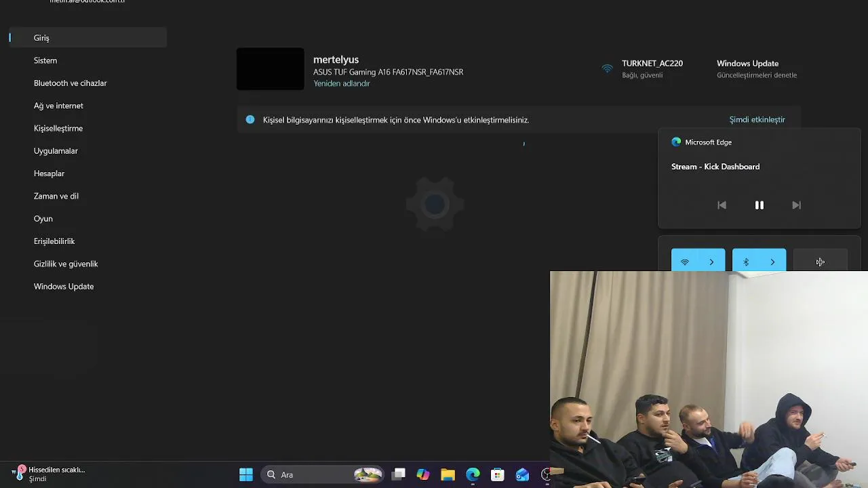The image size is (868, 488).
Task: Open Windows Update header shortcut
Action: tap(756, 68)
